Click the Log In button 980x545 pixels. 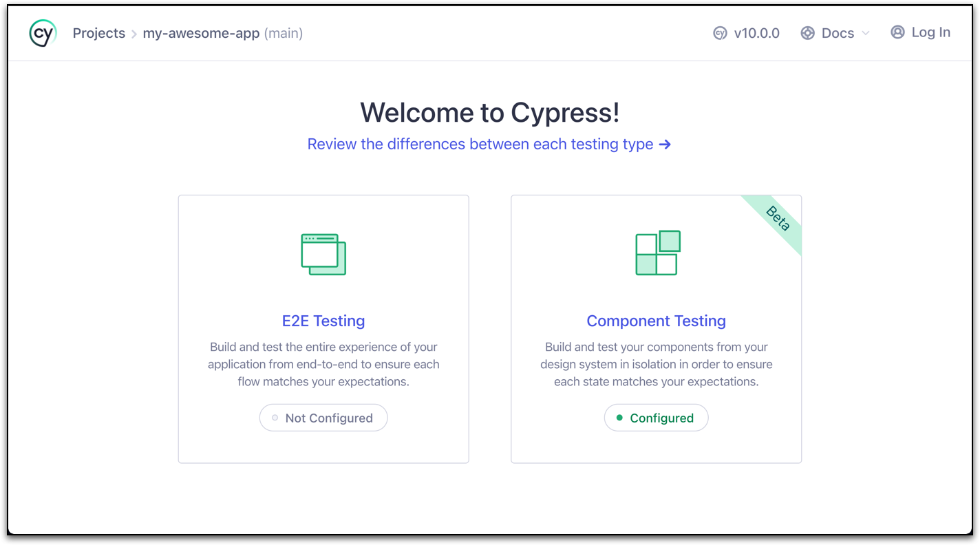(x=921, y=32)
